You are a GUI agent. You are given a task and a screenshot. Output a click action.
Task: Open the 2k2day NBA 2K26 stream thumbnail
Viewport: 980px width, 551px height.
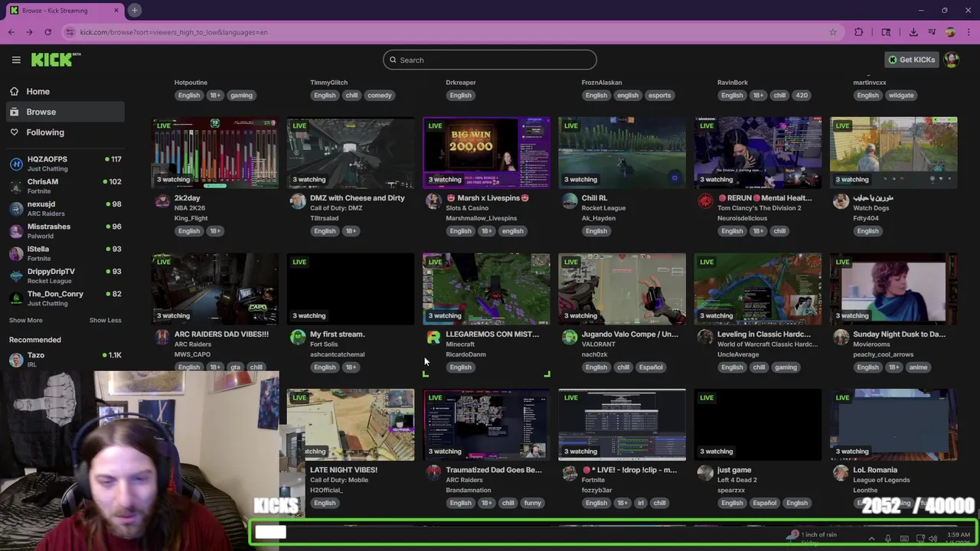[215, 152]
